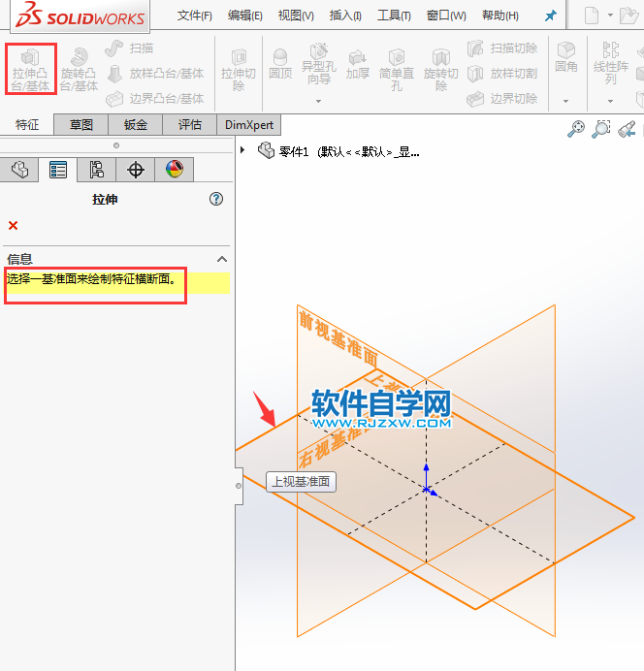This screenshot has width=644, height=671.
Task: Click the Fillet (圆角) tool
Action: pyautogui.click(x=566, y=57)
